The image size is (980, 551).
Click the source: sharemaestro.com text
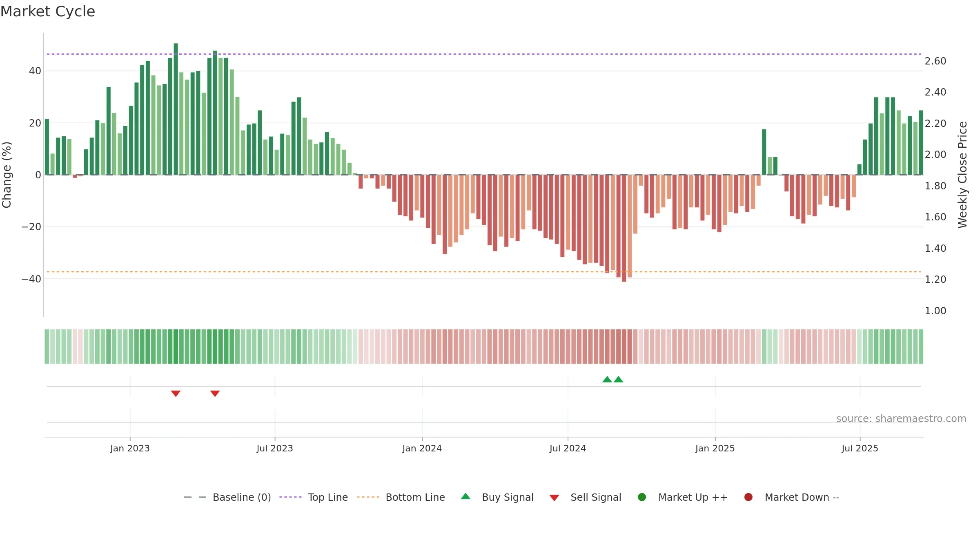point(901,419)
